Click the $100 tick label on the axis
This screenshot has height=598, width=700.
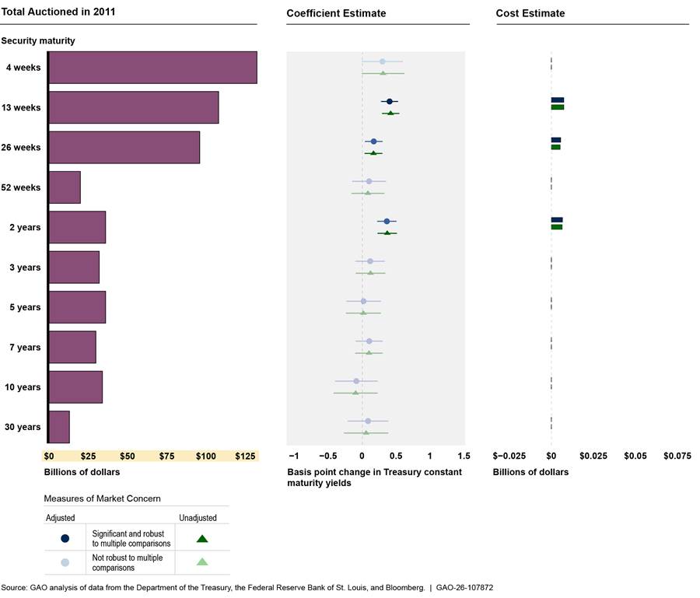205,456
